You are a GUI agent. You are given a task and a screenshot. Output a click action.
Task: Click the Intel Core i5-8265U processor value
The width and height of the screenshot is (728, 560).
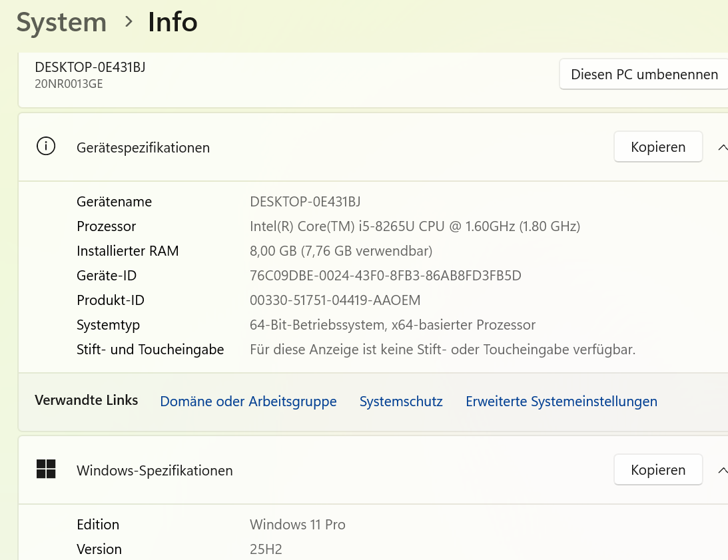(x=415, y=226)
